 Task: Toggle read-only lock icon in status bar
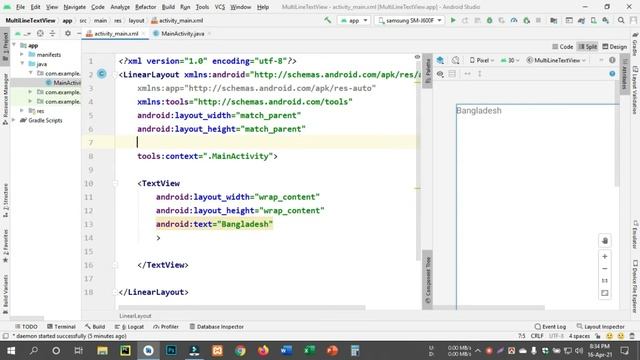click(598, 336)
